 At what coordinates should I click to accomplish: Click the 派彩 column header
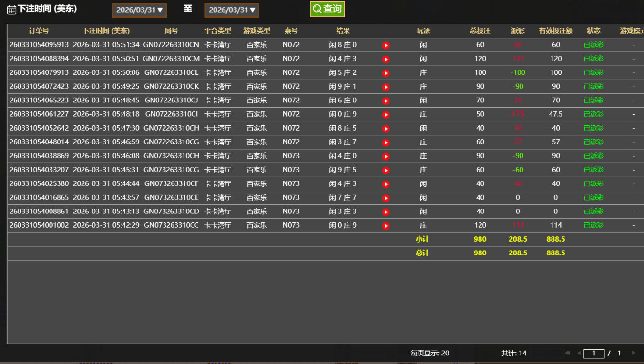518,31
